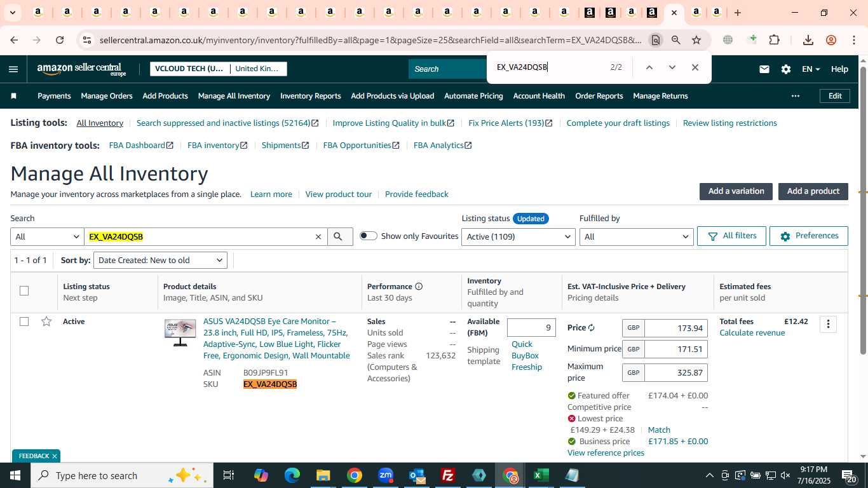Click the Add a variation button
868x488 pixels.
click(x=736, y=191)
